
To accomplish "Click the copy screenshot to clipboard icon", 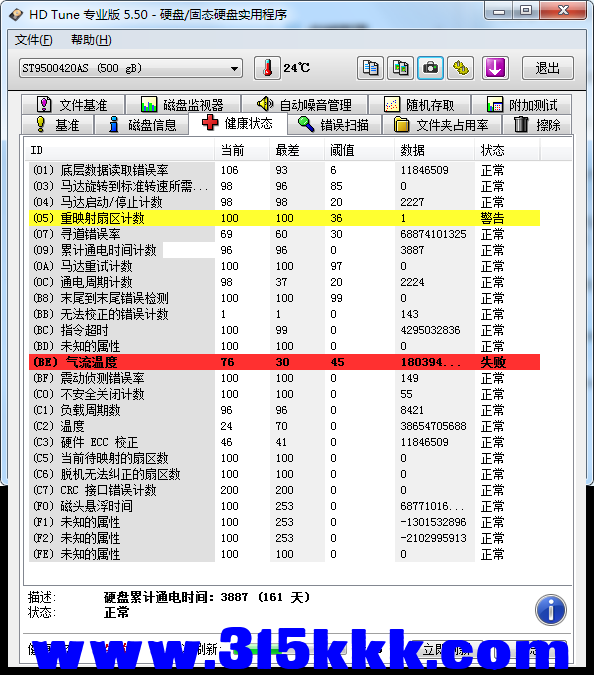I will [400, 68].
